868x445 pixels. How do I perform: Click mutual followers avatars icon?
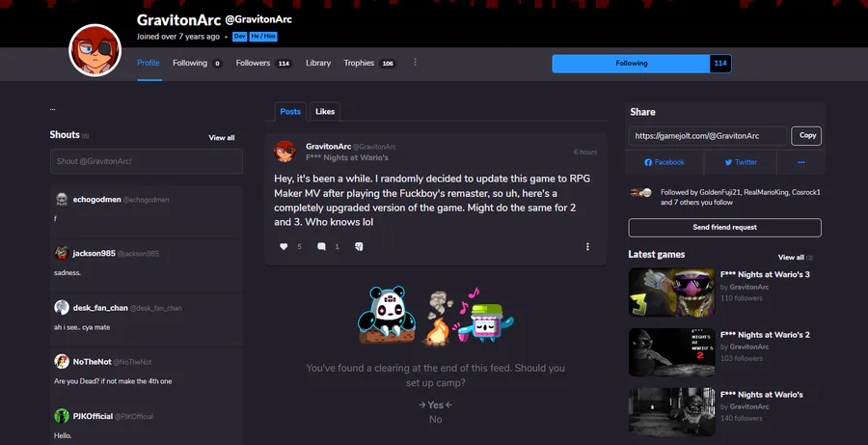point(640,193)
